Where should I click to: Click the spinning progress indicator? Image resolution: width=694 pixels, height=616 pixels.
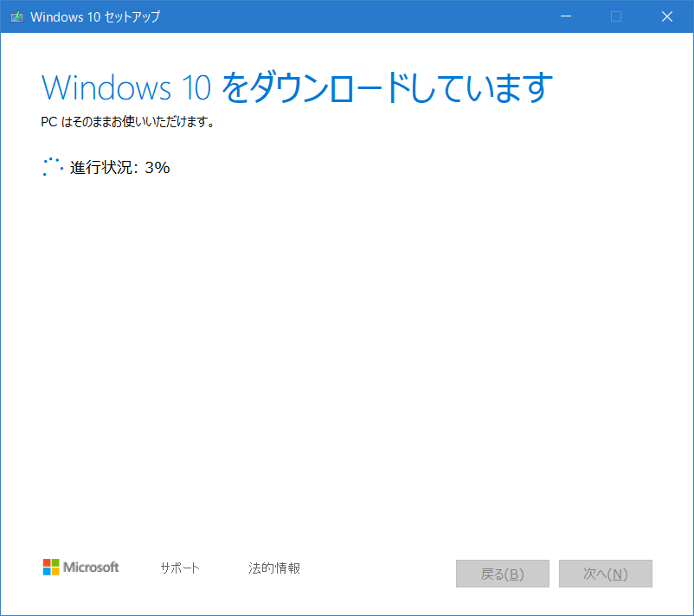pyautogui.click(x=53, y=167)
